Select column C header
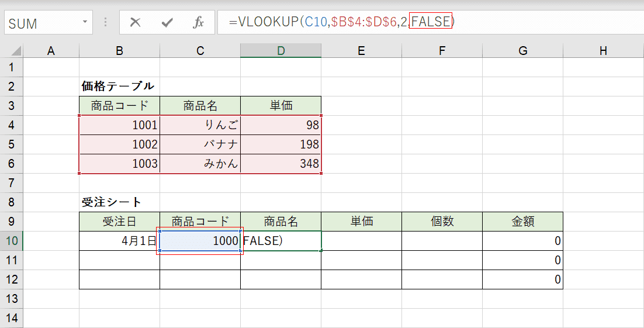This screenshot has width=644, height=328. coord(200,50)
